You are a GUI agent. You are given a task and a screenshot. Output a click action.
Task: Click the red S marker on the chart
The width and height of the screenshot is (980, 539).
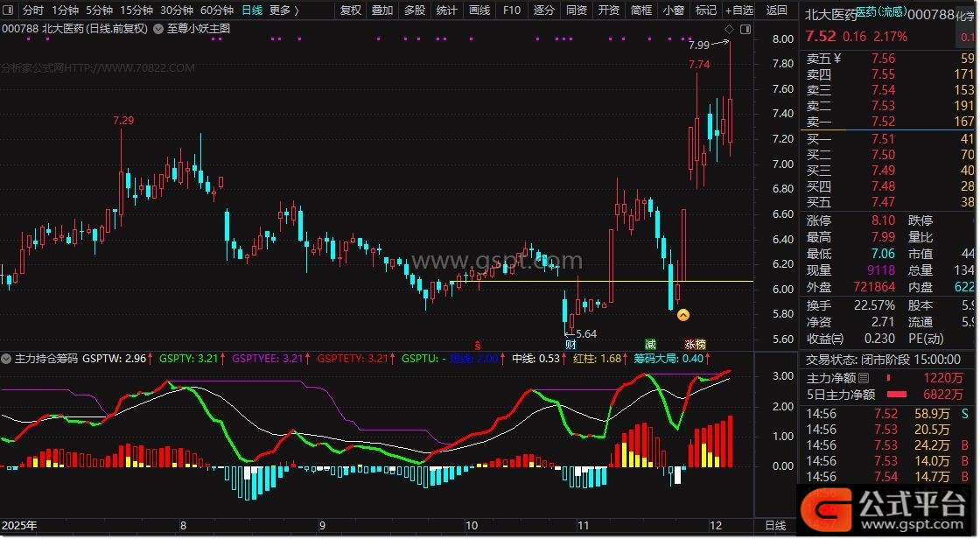pyautogui.click(x=477, y=345)
